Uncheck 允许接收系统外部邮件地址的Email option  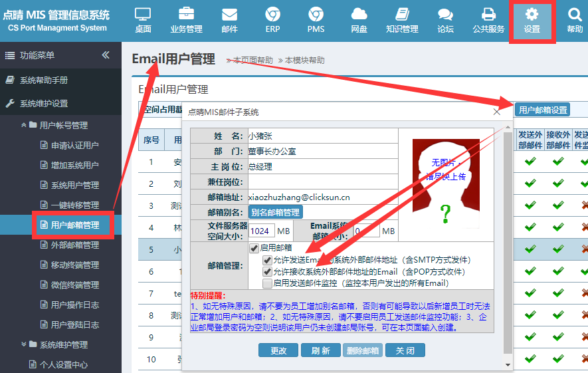pos(267,272)
